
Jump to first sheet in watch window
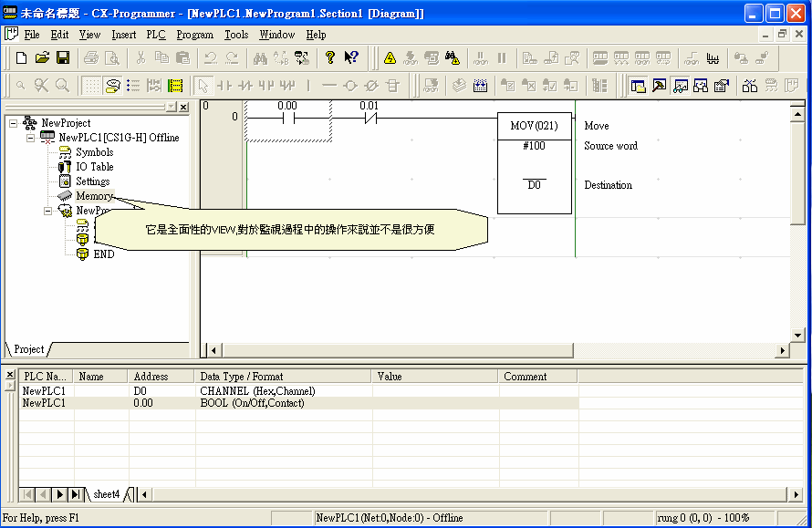click(27, 494)
